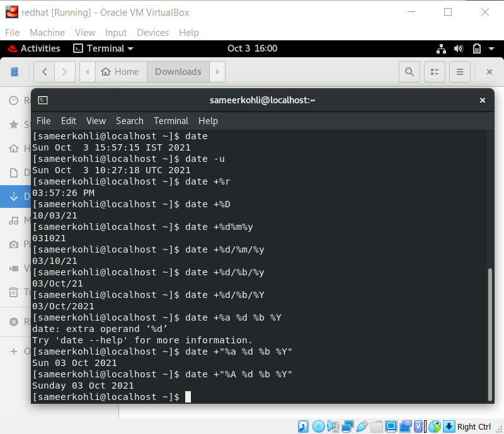Open the terminal Search menu
Viewport: 504px width, 434px height.
(x=130, y=121)
